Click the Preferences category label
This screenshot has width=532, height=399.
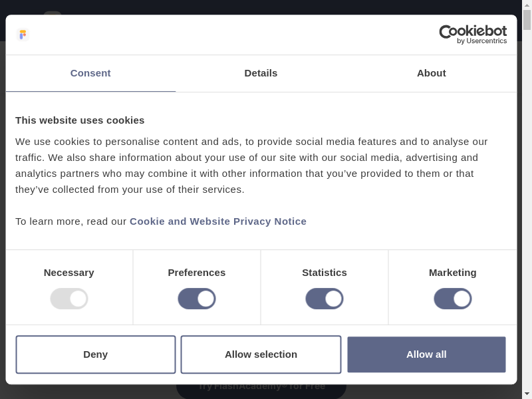click(197, 273)
